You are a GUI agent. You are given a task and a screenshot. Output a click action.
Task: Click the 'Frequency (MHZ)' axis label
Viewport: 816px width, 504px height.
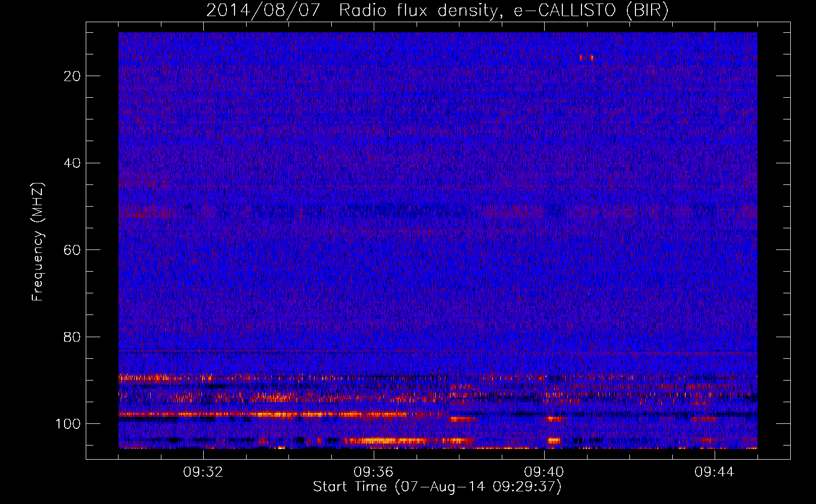tap(38, 242)
